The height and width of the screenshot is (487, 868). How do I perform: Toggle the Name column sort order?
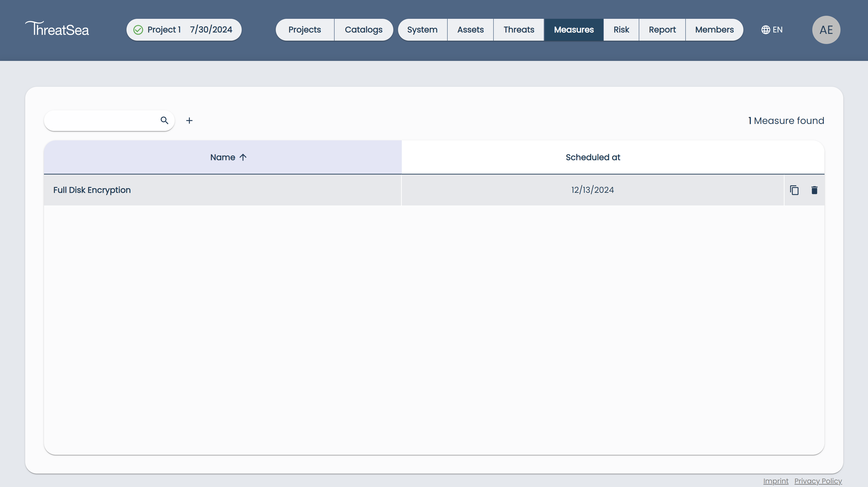pyautogui.click(x=228, y=157)
